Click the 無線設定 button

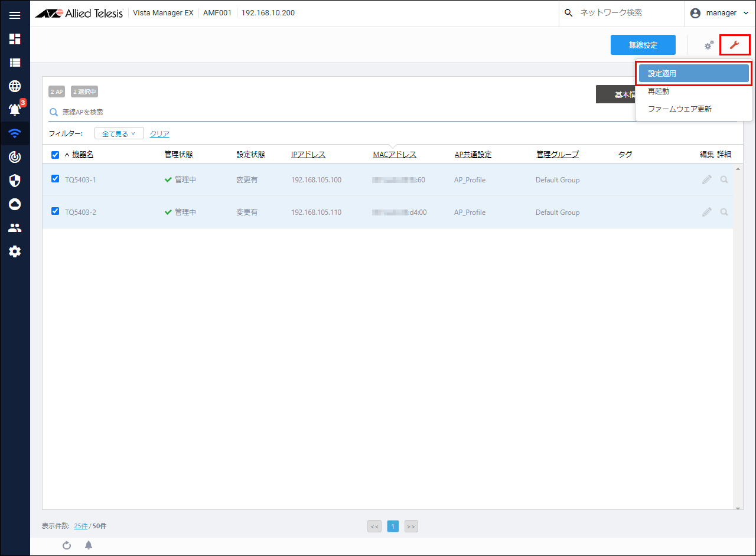(x=643, y=45)
